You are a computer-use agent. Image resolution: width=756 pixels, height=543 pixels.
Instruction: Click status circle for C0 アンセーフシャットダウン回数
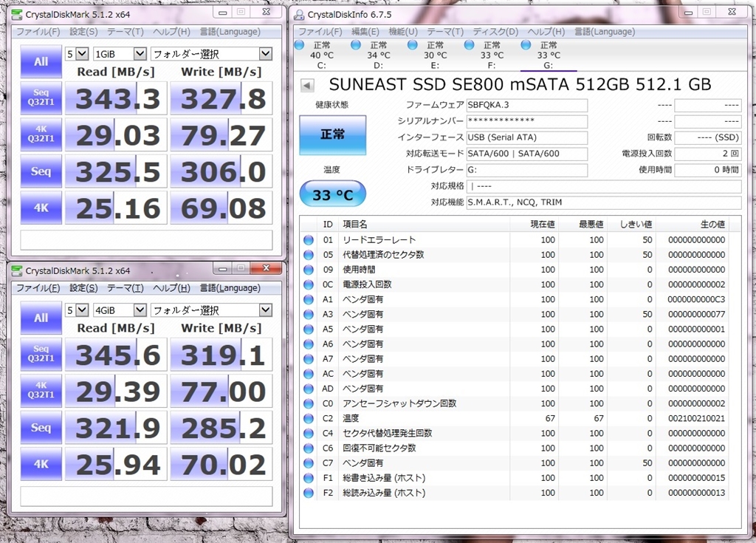point(309,404)
